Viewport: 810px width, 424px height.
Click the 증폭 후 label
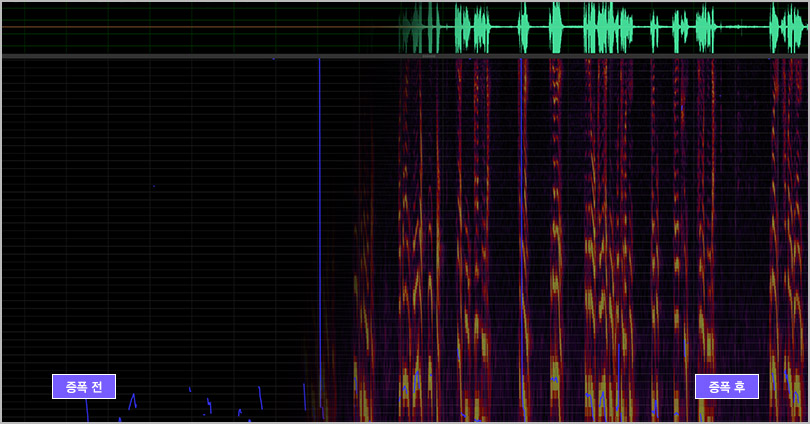tap(726, 386)
